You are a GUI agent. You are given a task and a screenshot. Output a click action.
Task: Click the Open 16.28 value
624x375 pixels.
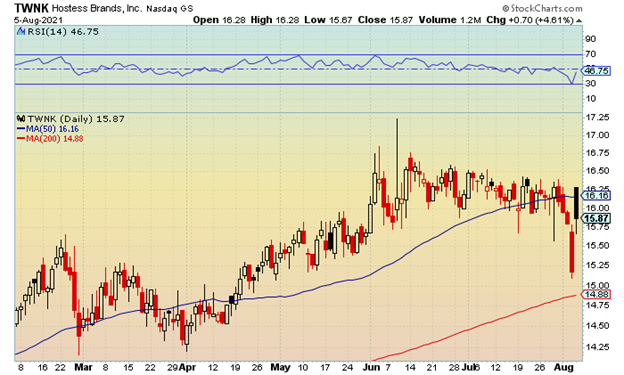coord(219,20)
